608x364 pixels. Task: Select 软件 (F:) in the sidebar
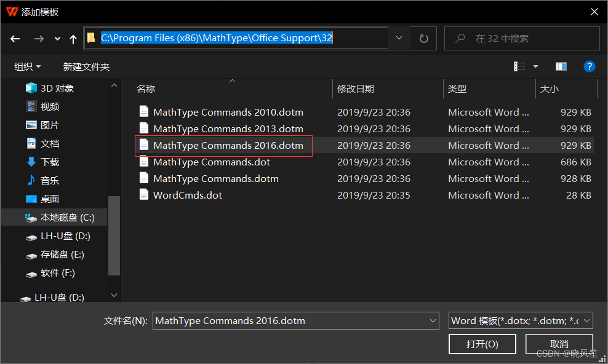click(x=50, y=273)
